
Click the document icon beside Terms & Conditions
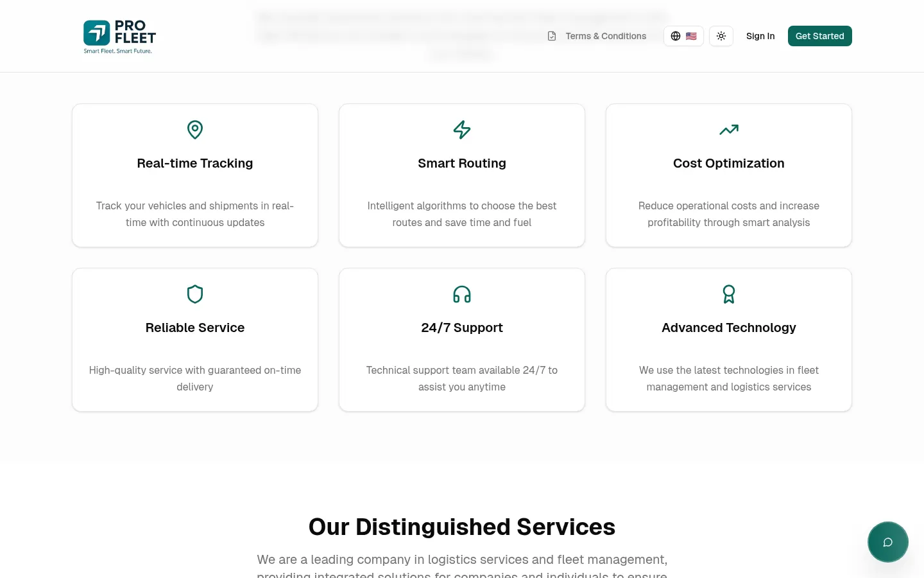(552, 36)
